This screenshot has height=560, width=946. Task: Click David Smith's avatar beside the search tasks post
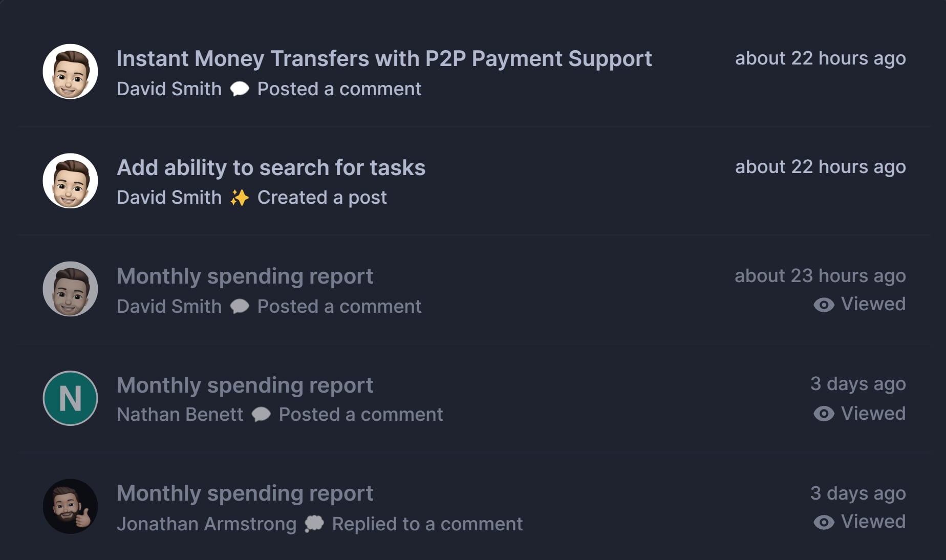[x=70, y=181]
